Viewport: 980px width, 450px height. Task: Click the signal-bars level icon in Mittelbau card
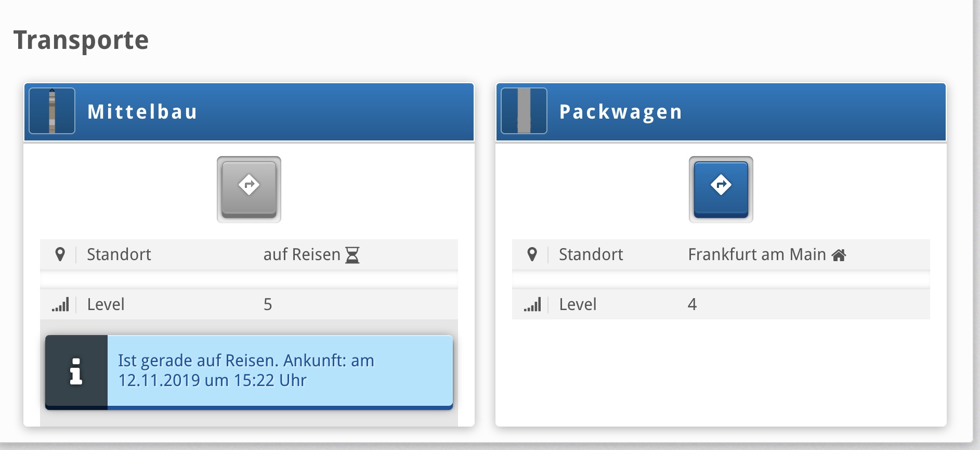click(x=60, y=304)
